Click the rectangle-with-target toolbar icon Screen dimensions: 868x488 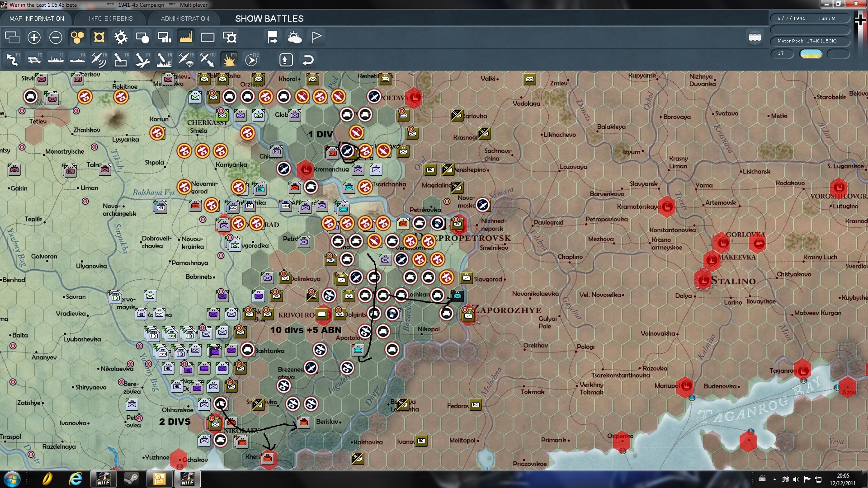tap(229, 37)
